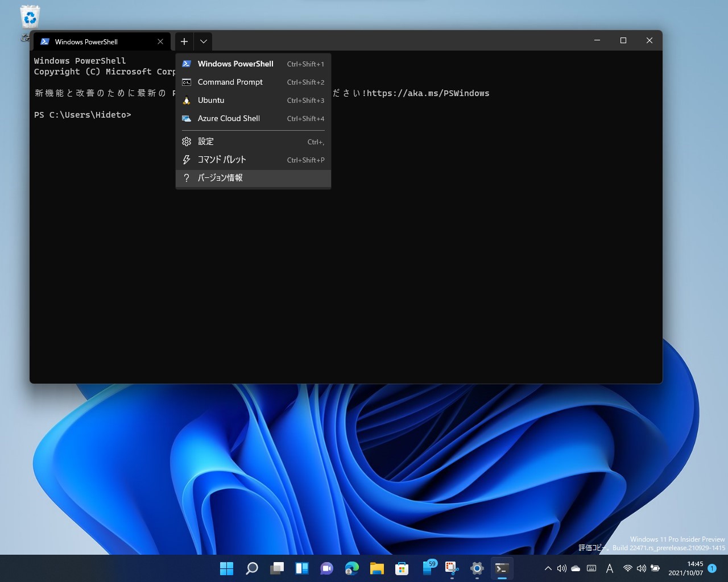Click the Widgets icon showing 59 notifications
The image size is (728, 582).
(x=428, y=568)
